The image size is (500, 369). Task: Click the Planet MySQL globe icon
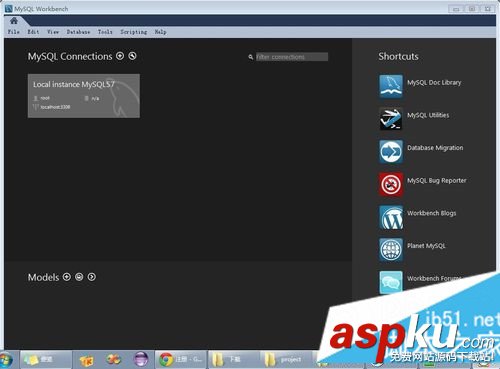tap(391, 249)
